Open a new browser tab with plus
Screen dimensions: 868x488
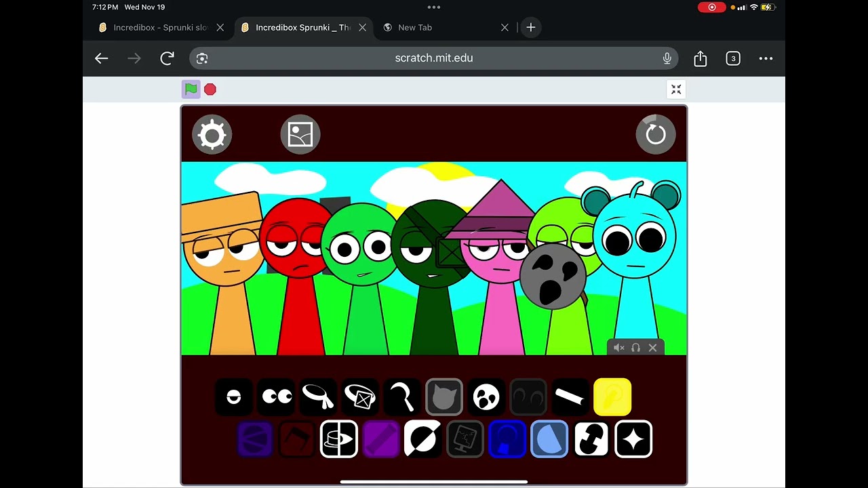tap(531, 28)
